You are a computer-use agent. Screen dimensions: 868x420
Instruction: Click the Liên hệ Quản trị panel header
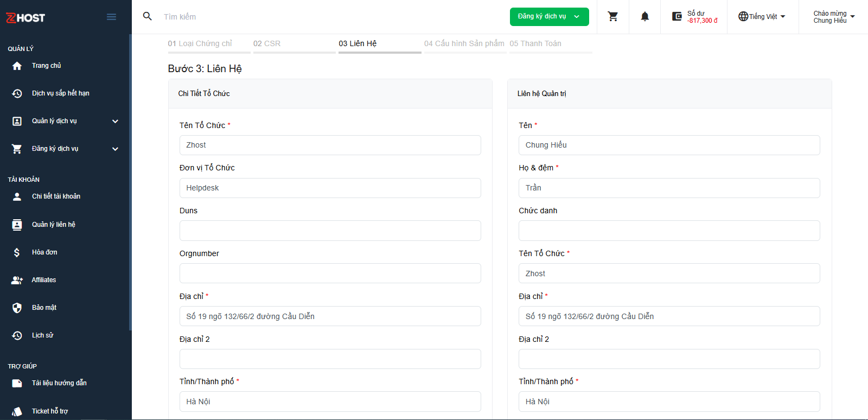pyautogui.click(x=669, y=94)
